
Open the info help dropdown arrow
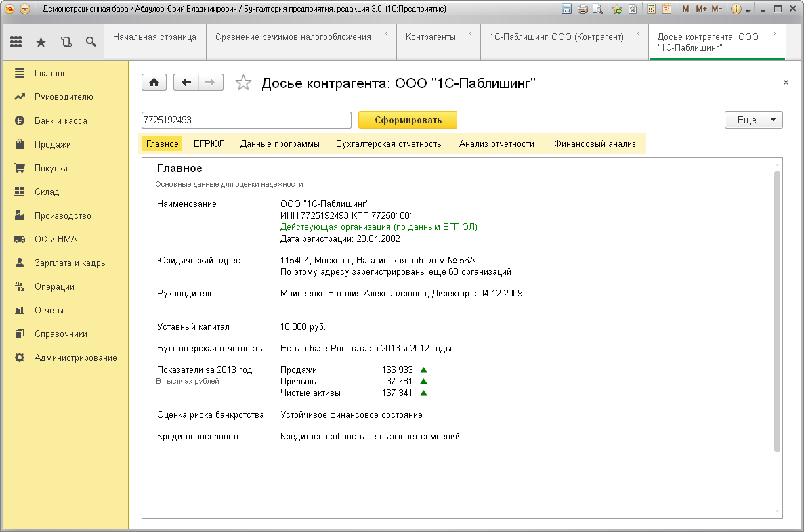coord(749,10)
